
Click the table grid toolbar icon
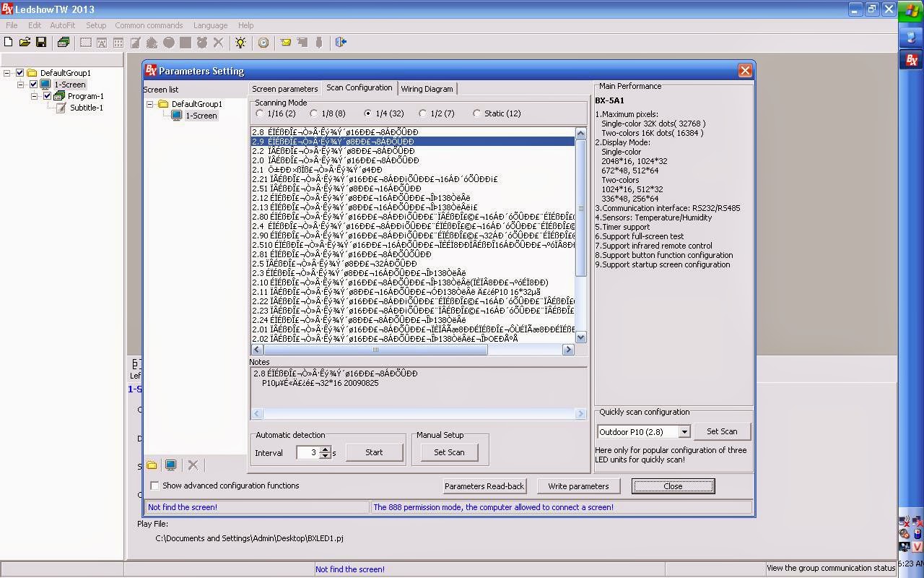(118, 43)
